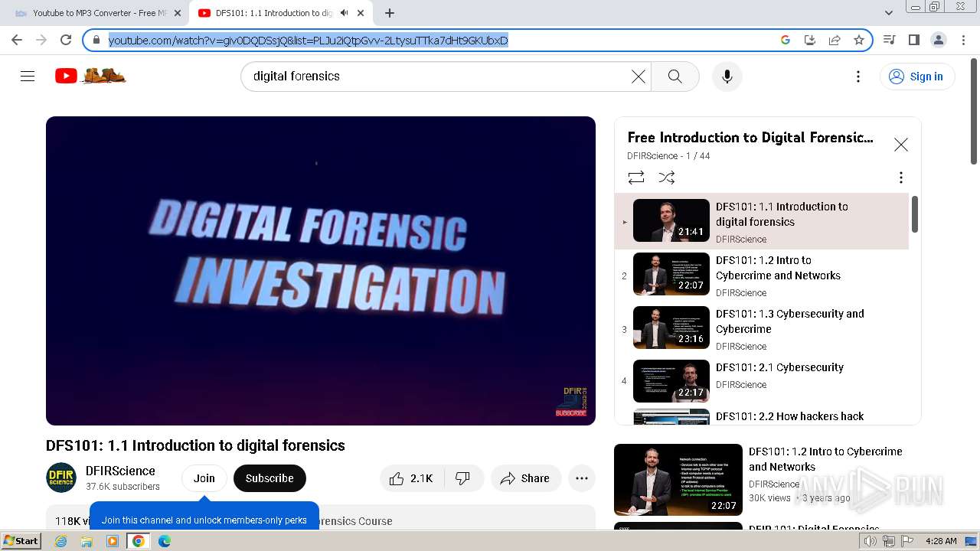Select DFS101: 2.1 Cybersecurity playlist entry
This screenshot has width=980, height=551.
(762, 381)
